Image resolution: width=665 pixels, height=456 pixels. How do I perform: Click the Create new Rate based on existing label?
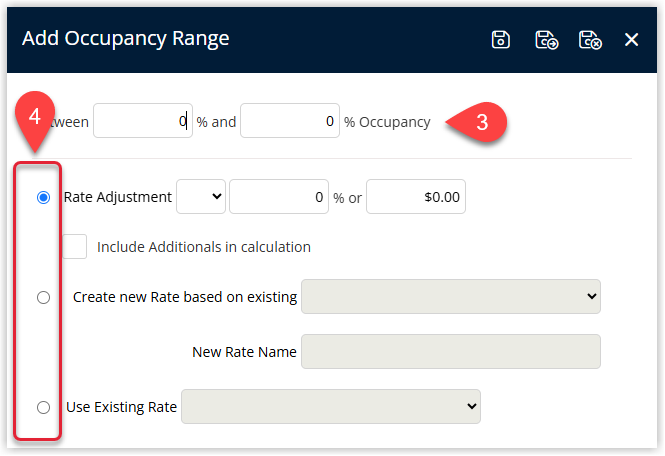point(185,297)
